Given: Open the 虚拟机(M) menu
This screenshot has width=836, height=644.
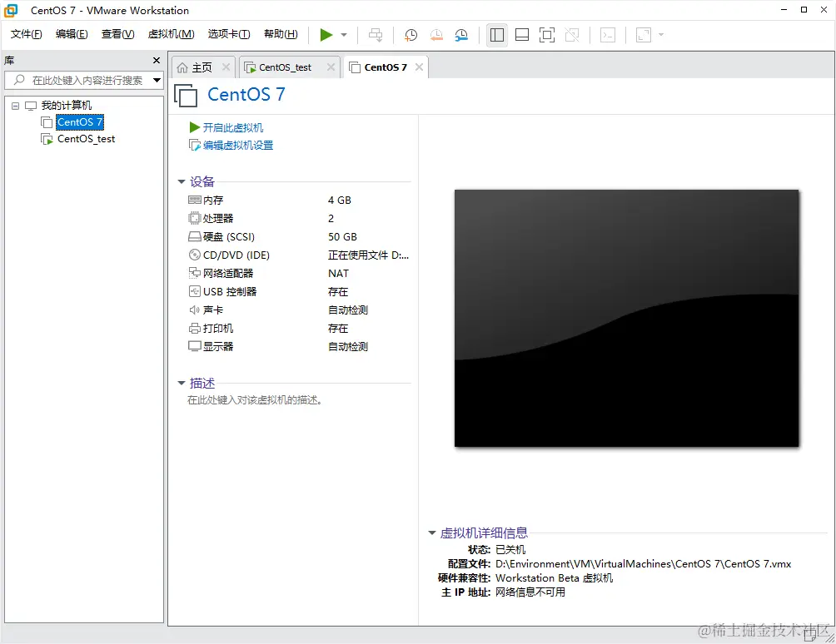Looking at the screenshot, I should pyautogui.click(x=171, y=34).
